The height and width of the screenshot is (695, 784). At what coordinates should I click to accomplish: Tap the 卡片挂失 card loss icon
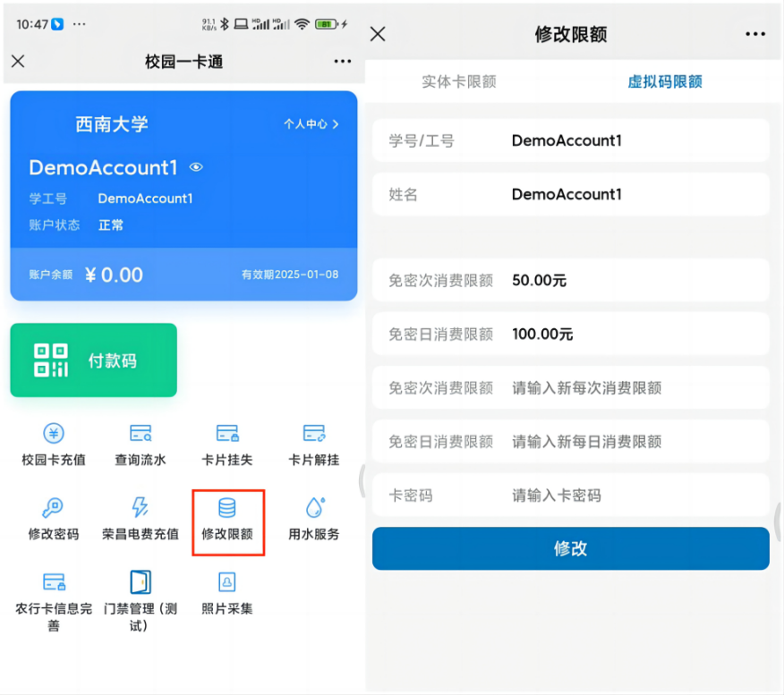click(227, 435)
